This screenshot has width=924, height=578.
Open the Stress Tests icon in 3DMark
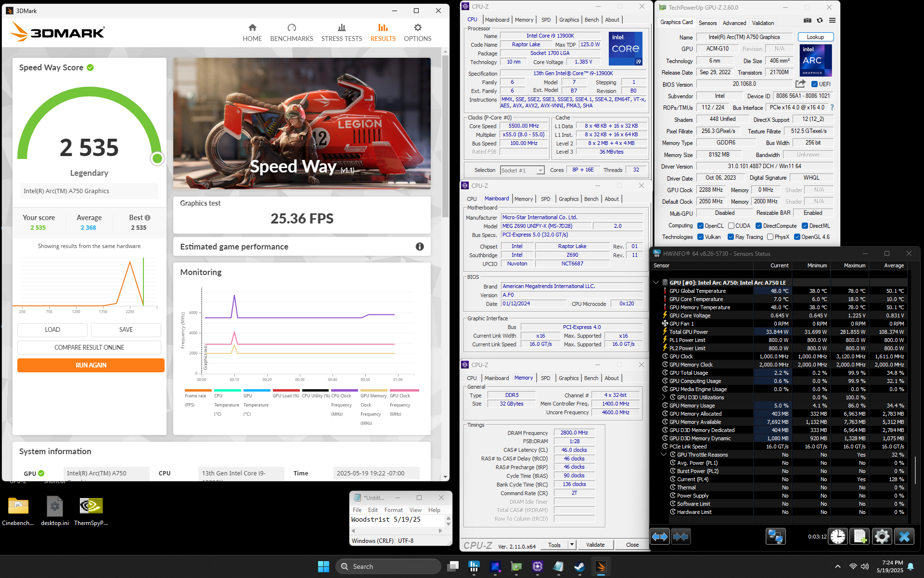[x=342, y=28]
